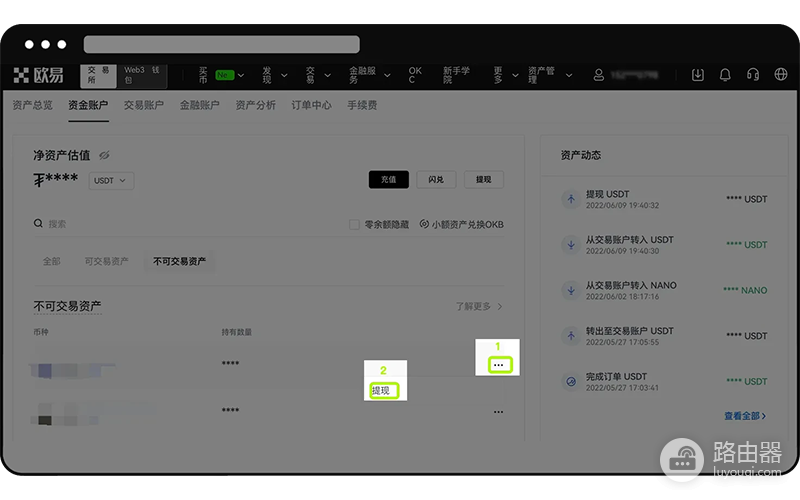Viewport: 800px width, 500px height.
Task: Open the 完成订单 USDT activity entry
Action: tap(664, 381)
